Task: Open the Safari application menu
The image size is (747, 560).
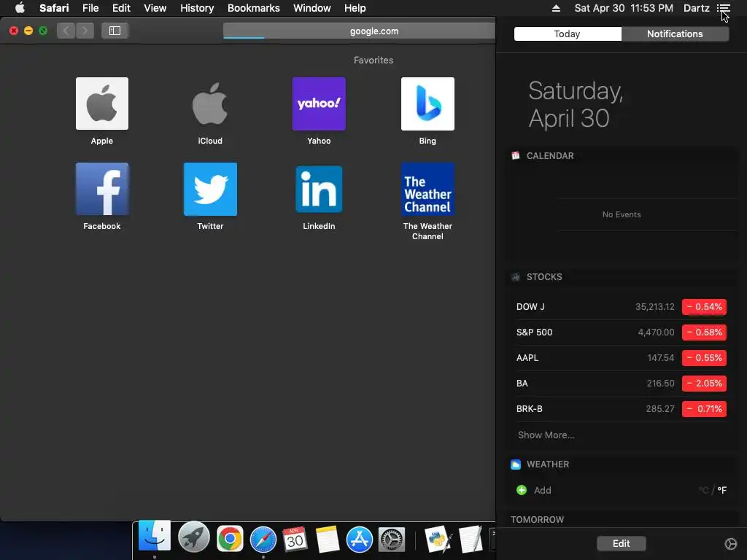Action: point(54,8)
